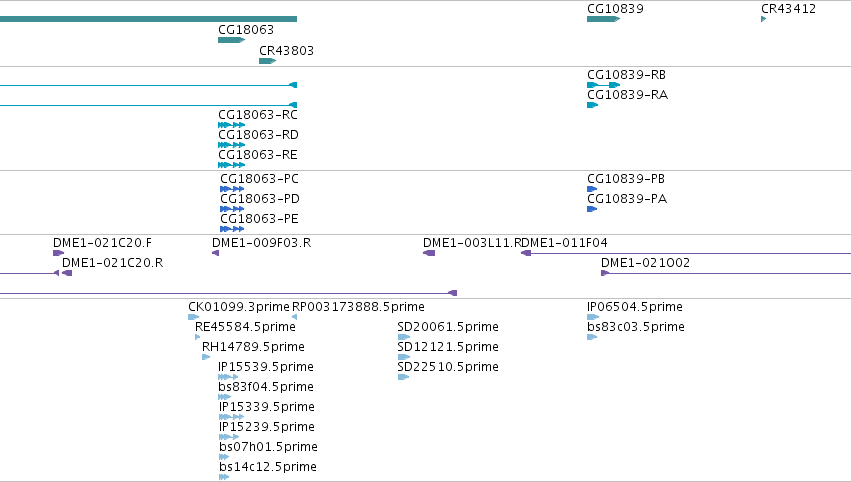
Task: Click transcript CG18063-RC label
Action: [258, 115]
